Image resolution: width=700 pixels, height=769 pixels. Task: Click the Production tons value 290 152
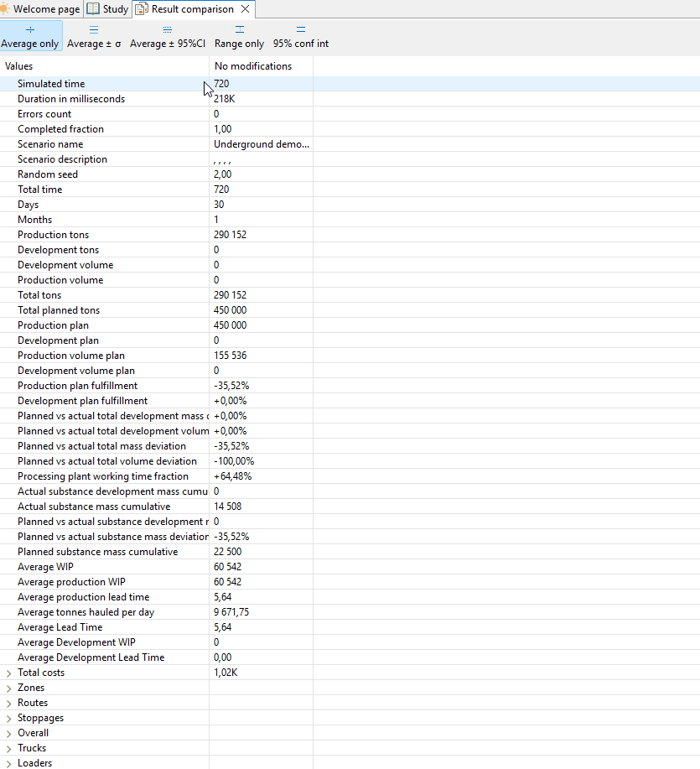point(230,235)
